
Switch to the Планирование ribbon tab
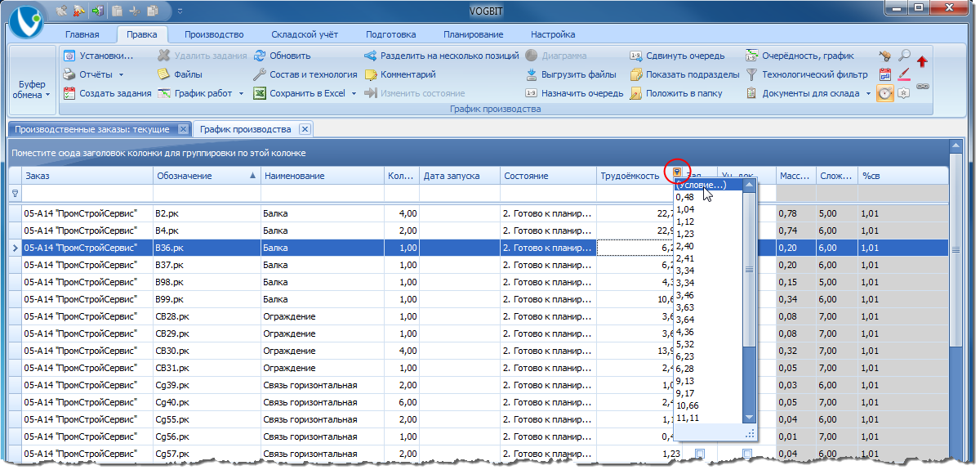click(474, 34)
